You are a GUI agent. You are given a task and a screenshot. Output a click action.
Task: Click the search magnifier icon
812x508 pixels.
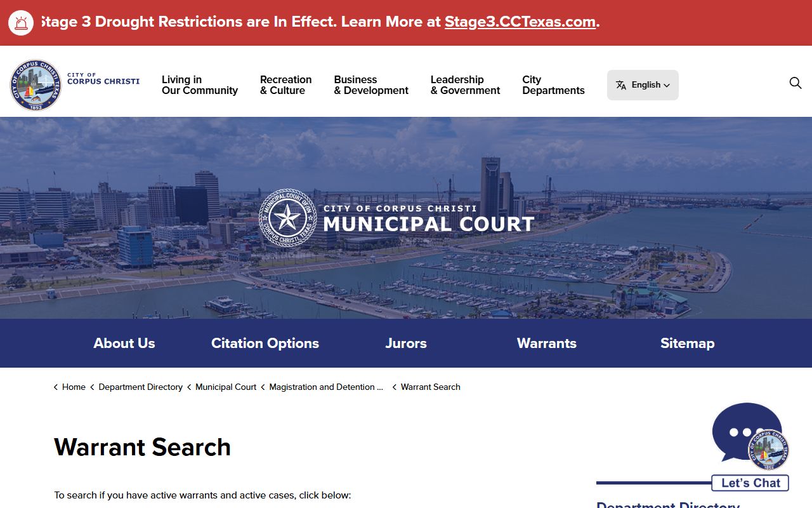coord(795,83)
